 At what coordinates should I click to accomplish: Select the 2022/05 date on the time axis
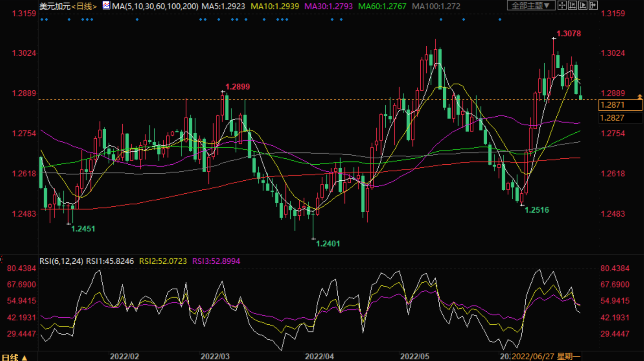pyautogui.click(x=415, y=356)
